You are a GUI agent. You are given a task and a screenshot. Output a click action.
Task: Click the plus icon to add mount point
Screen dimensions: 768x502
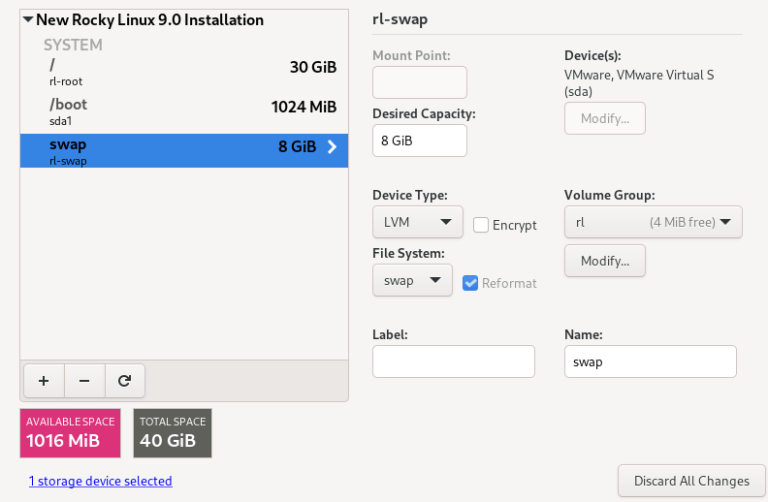click(43, 381)
